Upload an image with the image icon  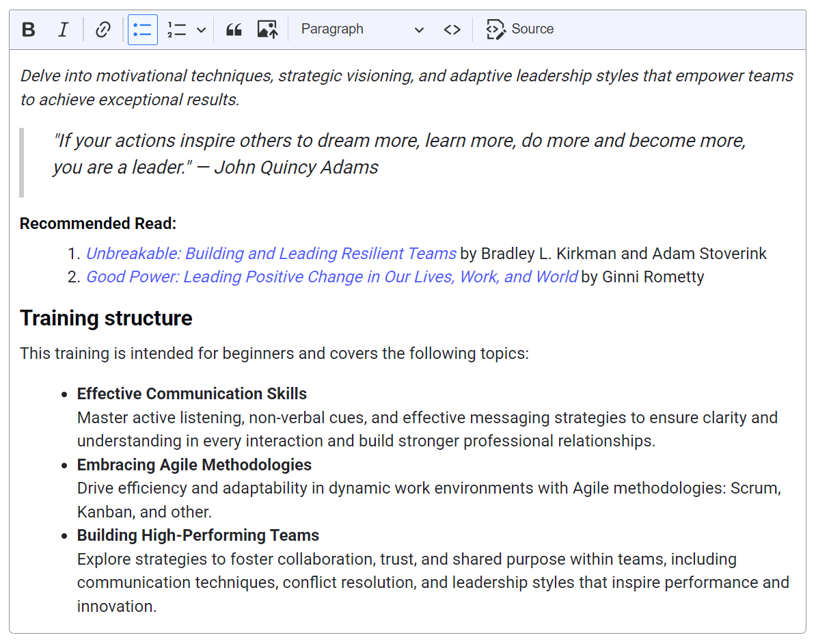[x=267, y=29]
